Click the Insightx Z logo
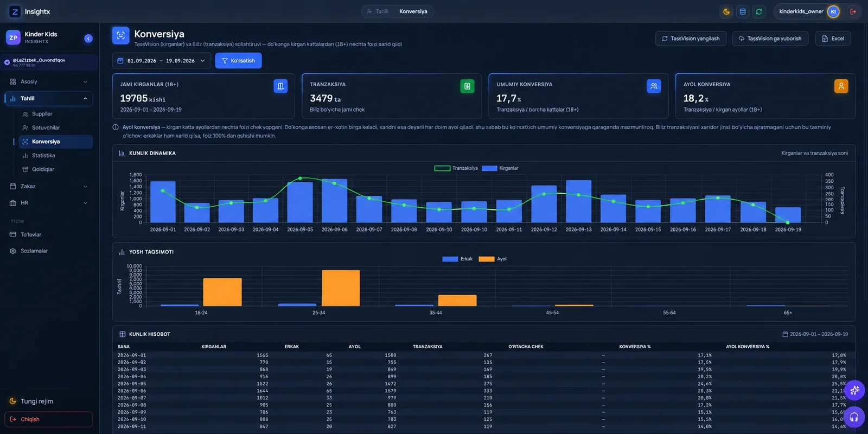 point(15,11)
